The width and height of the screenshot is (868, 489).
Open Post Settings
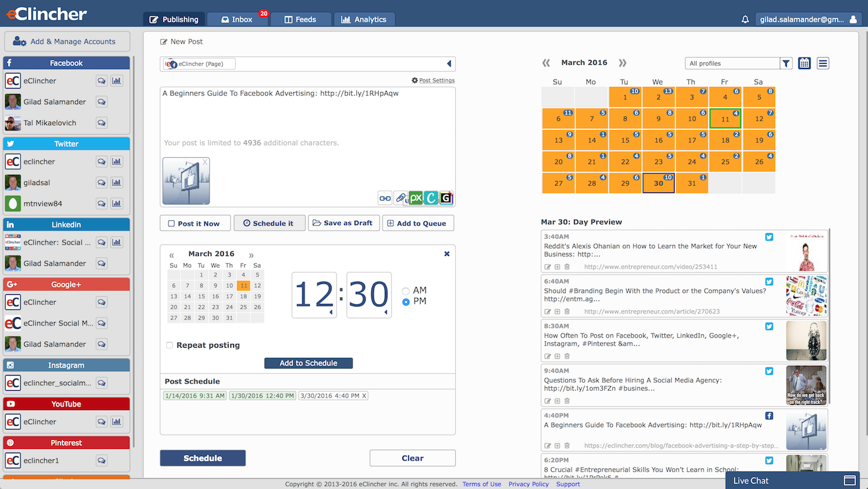pyautogui.click(x=433, y=80)
